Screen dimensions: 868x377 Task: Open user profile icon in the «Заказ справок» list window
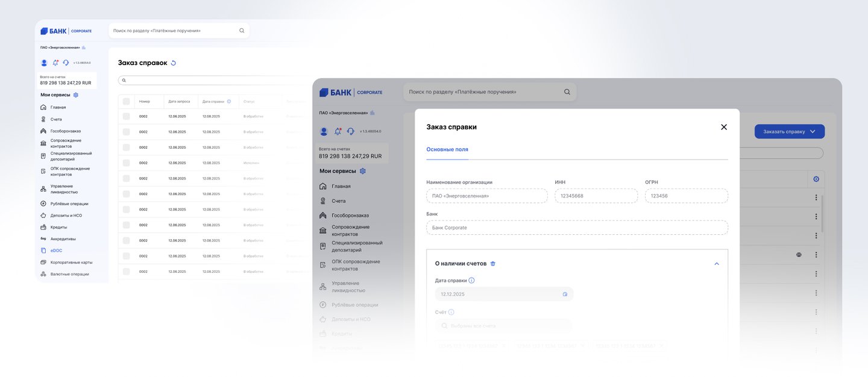(x=44, y=63)
